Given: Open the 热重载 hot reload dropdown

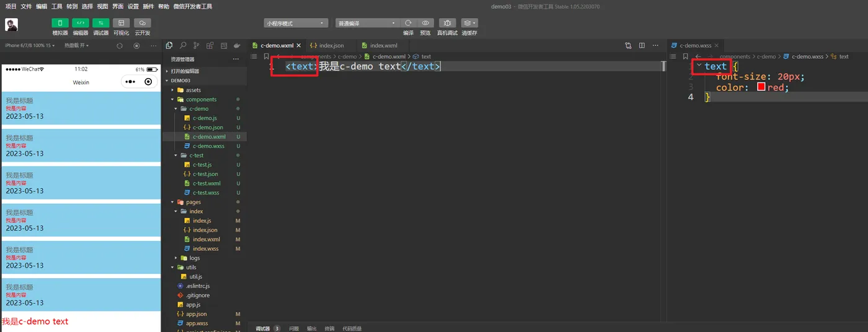Looking at the screenshot, I should coord(77,45).
